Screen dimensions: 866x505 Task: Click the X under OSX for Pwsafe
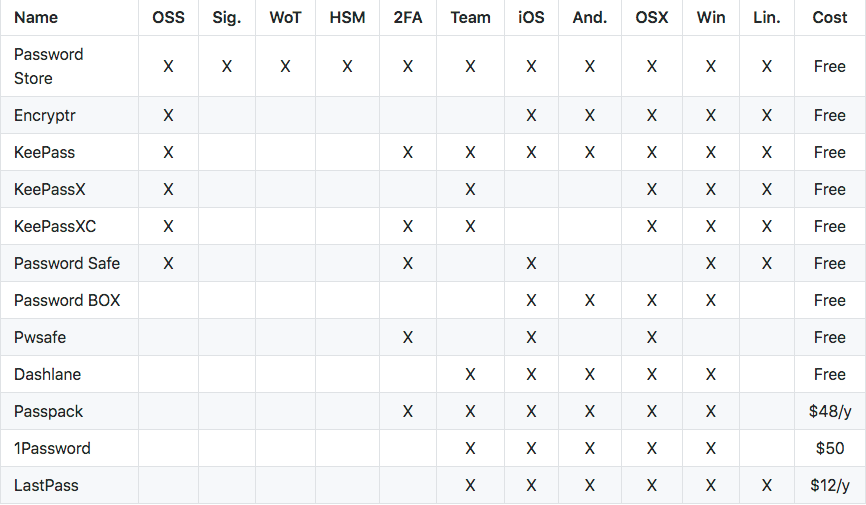[652, 338]
